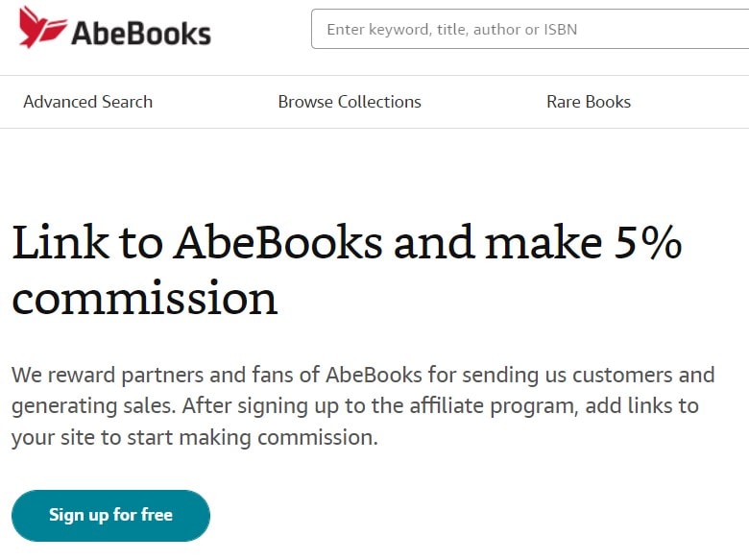Click "5%" in the headline

coord(646,243)
